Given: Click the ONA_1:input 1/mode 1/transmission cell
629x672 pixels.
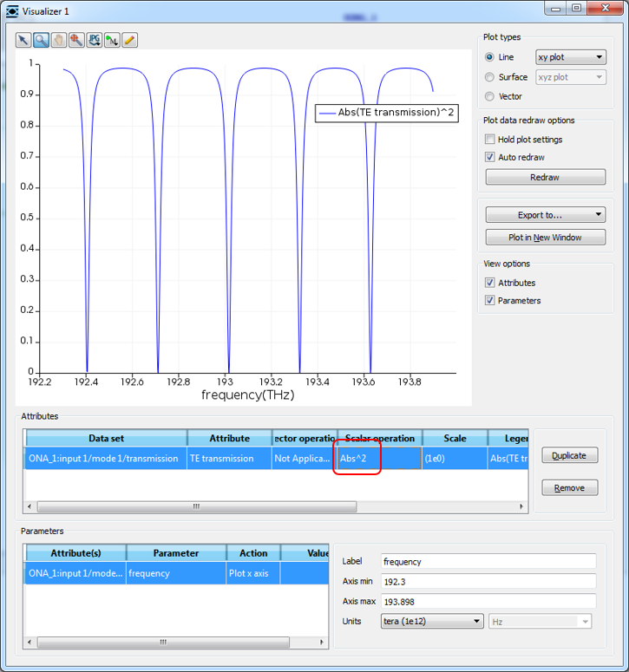Looking at the screenshot, I should pyautogui.click(x=107, y=458).
